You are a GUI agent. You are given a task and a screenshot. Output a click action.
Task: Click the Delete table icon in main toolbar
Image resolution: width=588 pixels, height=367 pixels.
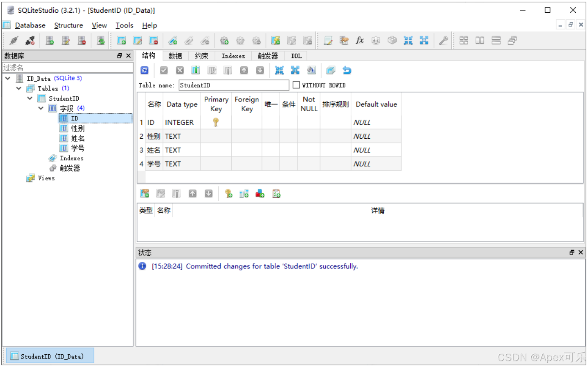coord(154,41)
